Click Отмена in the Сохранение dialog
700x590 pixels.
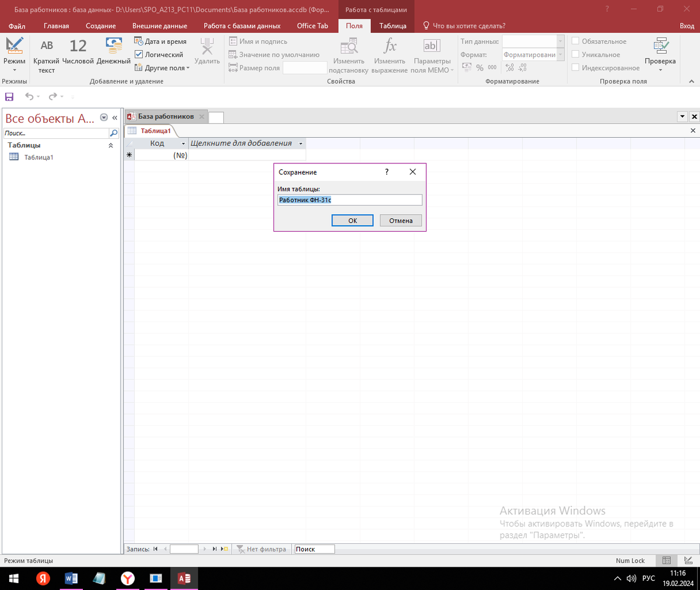[401, 221]
